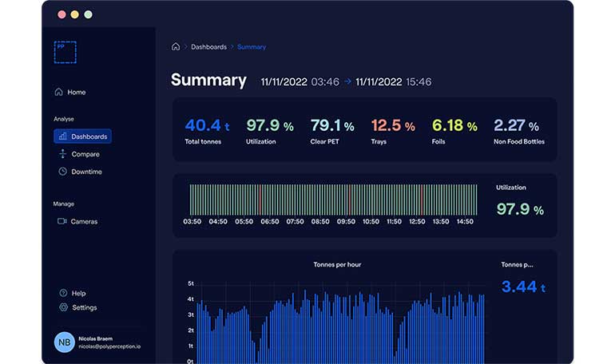Viewport: 615px width, 364px height.
Task: Click the 5t axis label on chart
Action: coord(191,283)
